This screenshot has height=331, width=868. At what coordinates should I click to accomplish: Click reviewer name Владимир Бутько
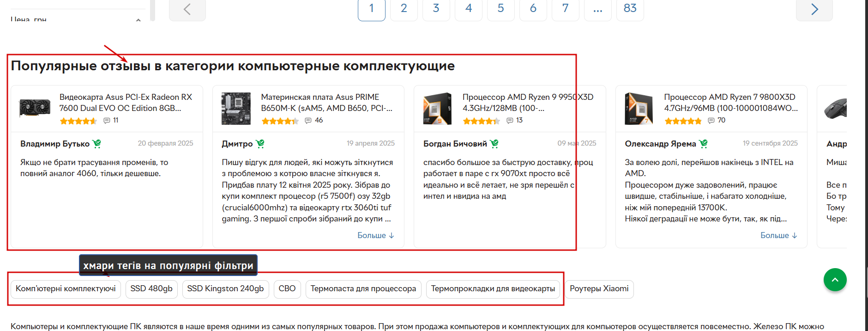point(55,144)
